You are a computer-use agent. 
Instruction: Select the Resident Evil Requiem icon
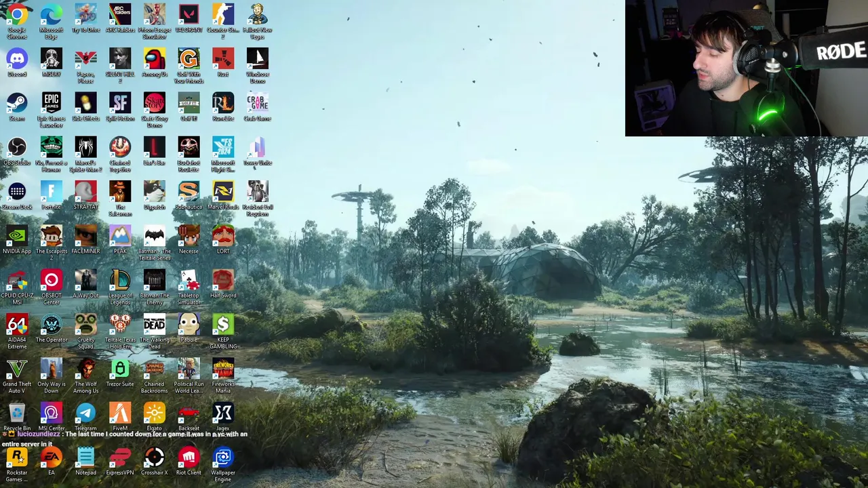258,192
